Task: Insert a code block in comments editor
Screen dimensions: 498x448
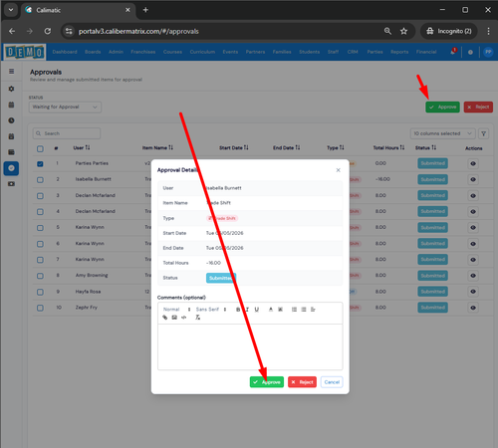Action: pos(183,318)
